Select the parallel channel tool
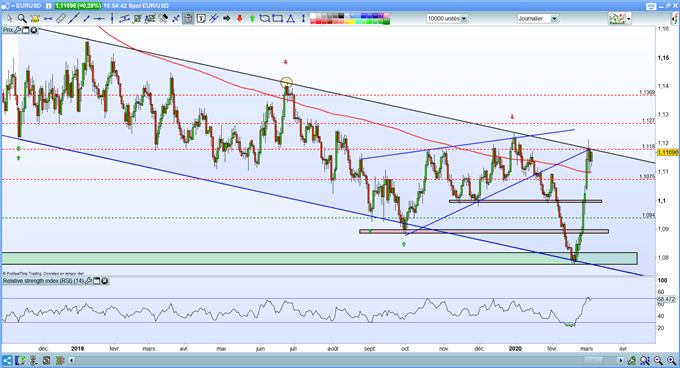Image resolution: width=680 pixels, height=368 pixels. [124, 19]
